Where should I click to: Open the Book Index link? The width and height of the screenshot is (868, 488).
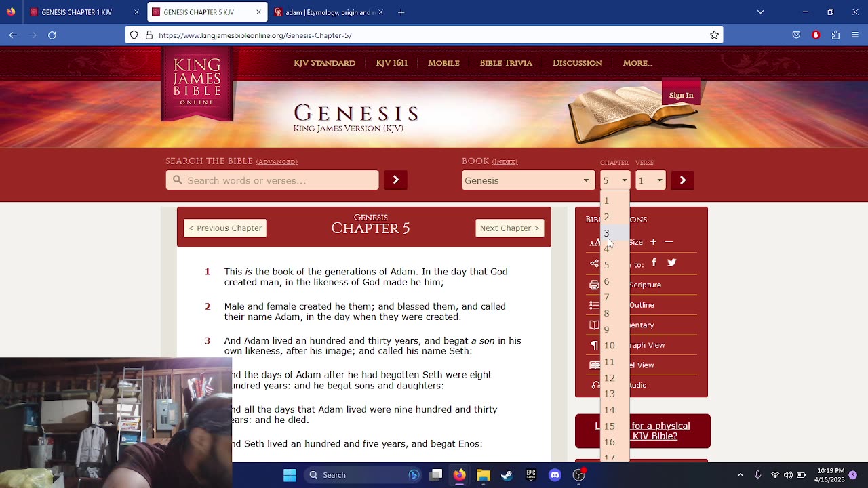(x=505, y=162)
